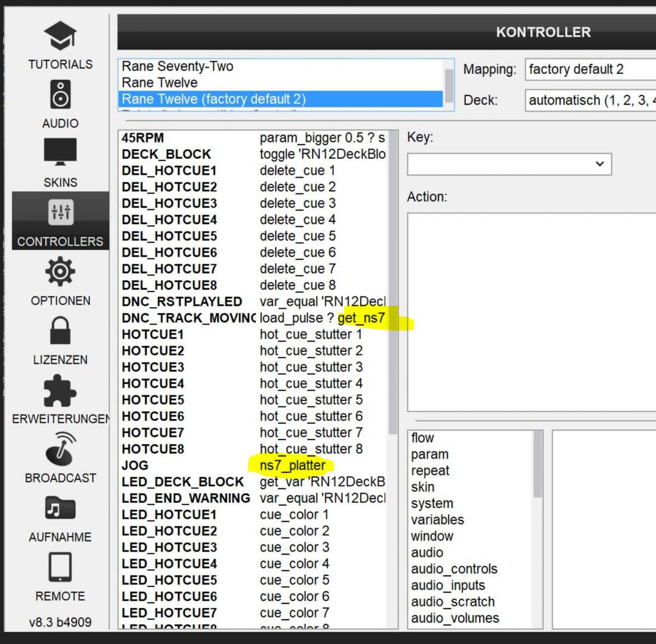Select the HOTCUE1 mapping row
The width and height of the screenshot is (656, 644).
(253, 335)
